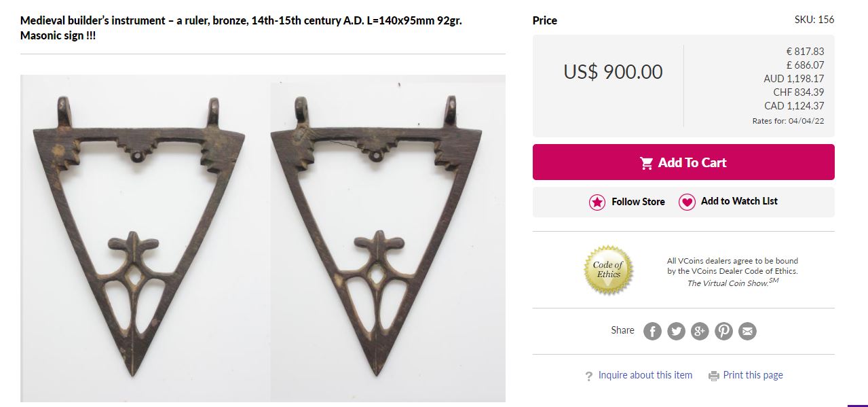Click the heart icon for Watch List
Image resolution: width=868 pixels, height=407 pixels.
[x=687, y=202]
